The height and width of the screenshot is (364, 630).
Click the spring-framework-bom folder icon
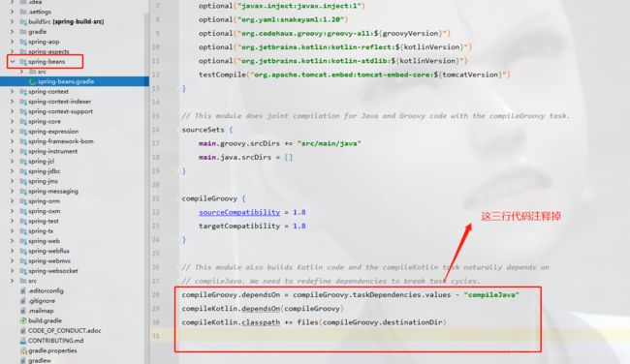click(23, 141)
